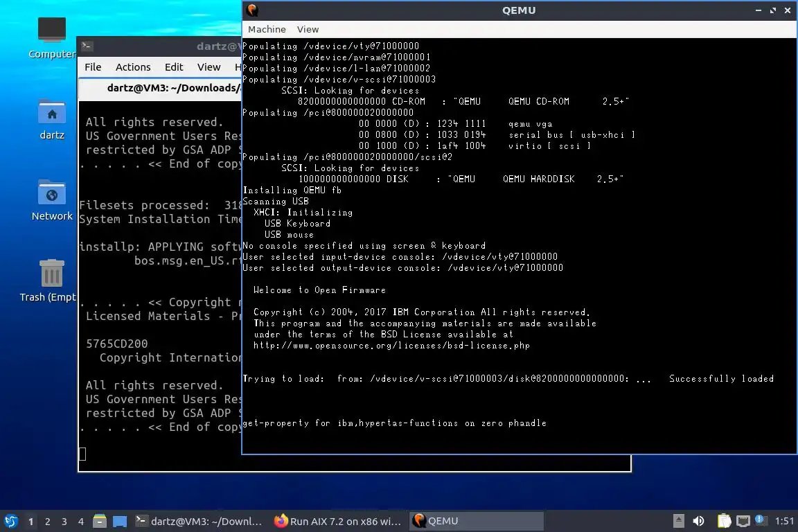The height and width of the screenshot is (532, 798).
Task: Open the Network desktop icon
Action: (x=51, y=201)
